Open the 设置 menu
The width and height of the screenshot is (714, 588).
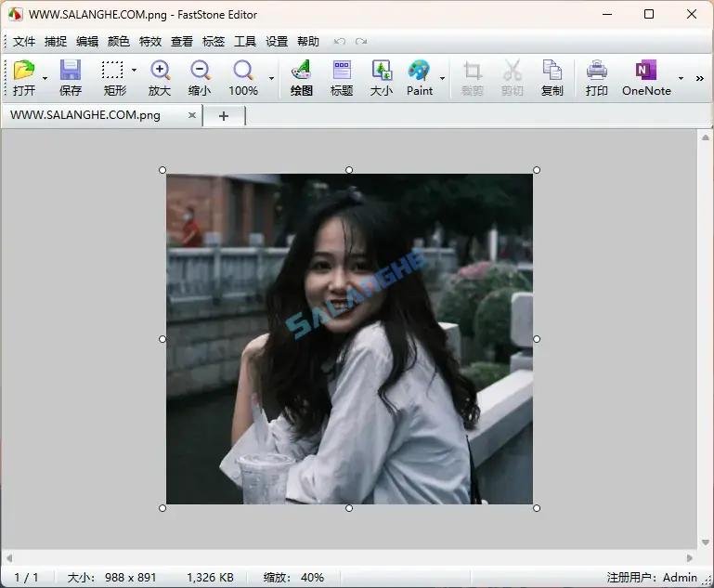coord(277,42)
